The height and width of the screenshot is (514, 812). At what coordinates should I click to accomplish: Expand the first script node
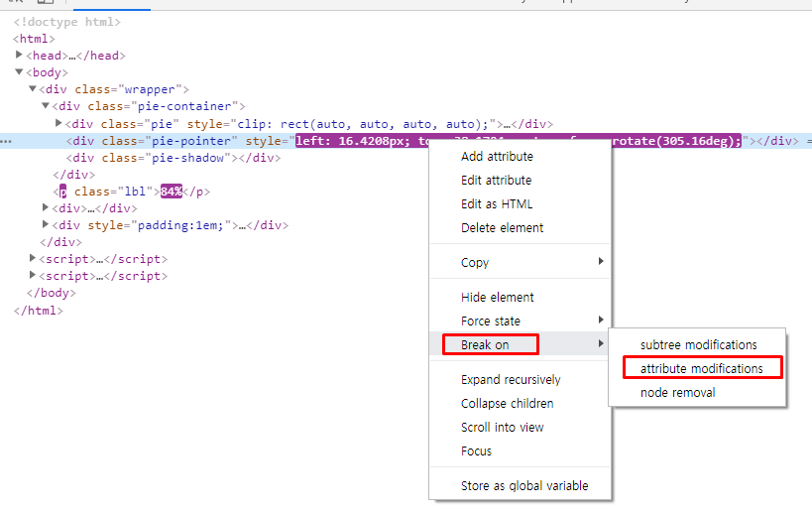pos(32,258)
